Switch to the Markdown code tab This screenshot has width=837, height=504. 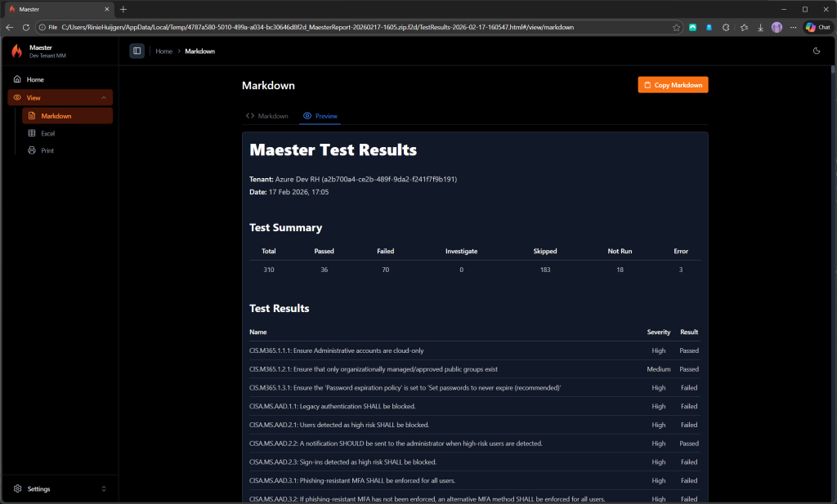click(x=267, y=116)
